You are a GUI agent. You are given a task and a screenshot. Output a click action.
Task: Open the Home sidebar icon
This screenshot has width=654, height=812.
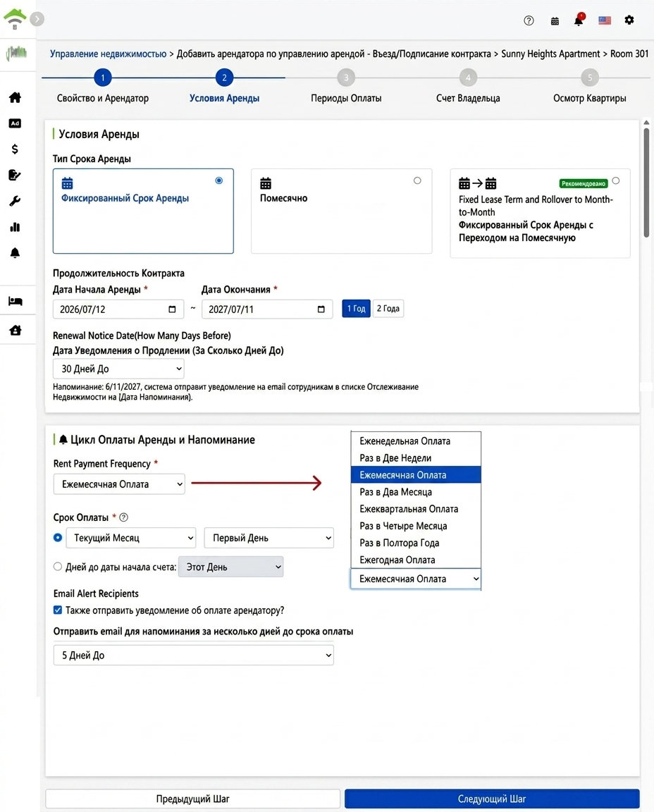[15, 97]
